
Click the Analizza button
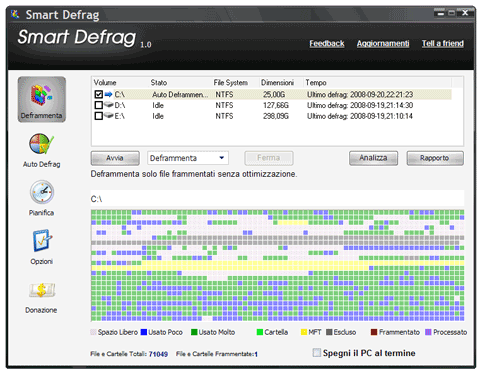373,158
